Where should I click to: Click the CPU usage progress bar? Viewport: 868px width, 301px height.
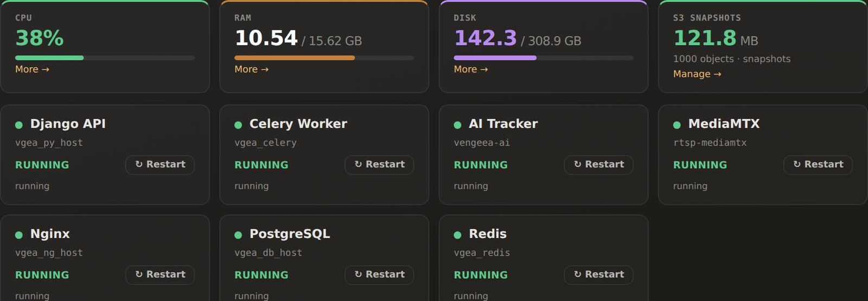tap(105, 57)
